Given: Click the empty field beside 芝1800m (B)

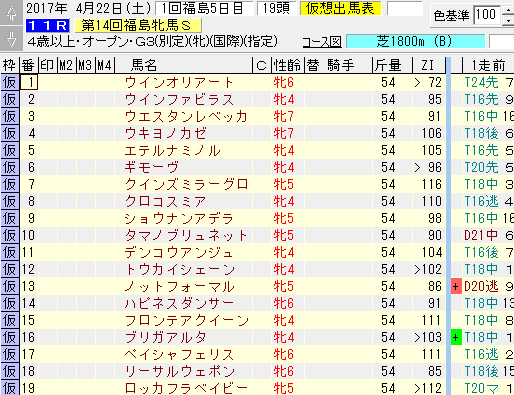Looking at the screenshot, I should (x=502, y=42).
